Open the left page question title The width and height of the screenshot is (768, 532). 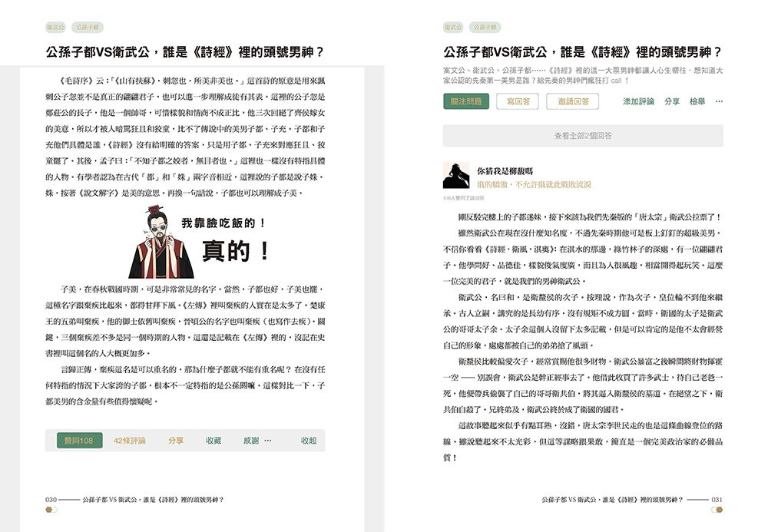point(184,52)
